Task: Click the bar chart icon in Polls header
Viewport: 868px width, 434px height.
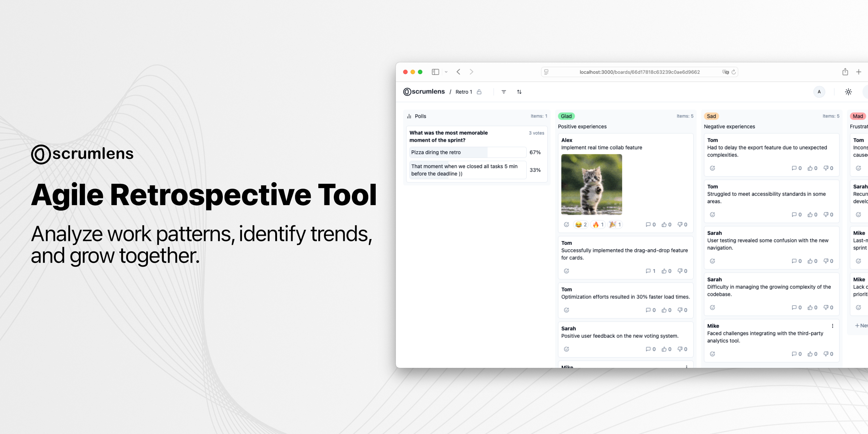Action: [x=410, y=116]
